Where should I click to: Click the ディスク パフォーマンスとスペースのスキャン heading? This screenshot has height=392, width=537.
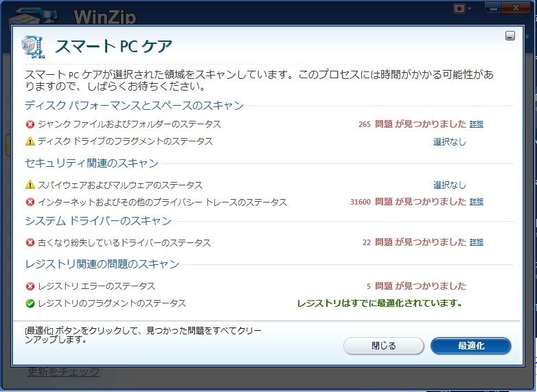coord(135,106)
